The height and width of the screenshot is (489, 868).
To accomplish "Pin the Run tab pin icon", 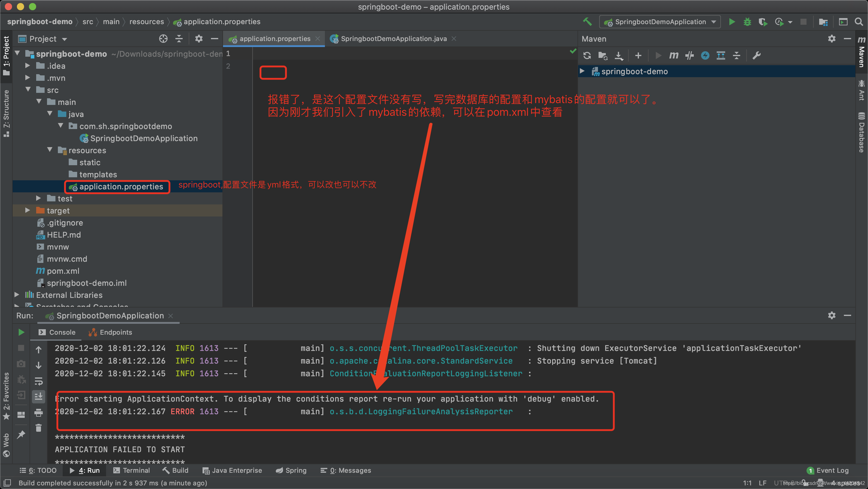I will pyautogui.click(x=21, y=434).
